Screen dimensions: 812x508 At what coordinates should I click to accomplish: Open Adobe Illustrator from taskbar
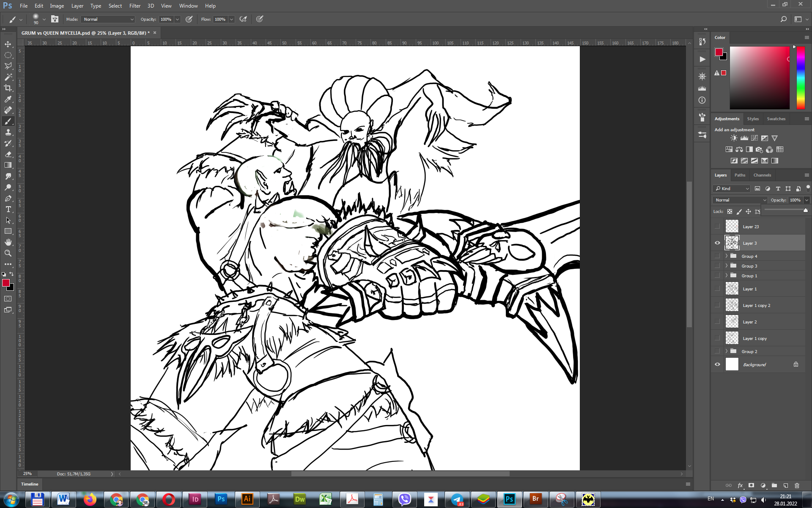point(247,499)
